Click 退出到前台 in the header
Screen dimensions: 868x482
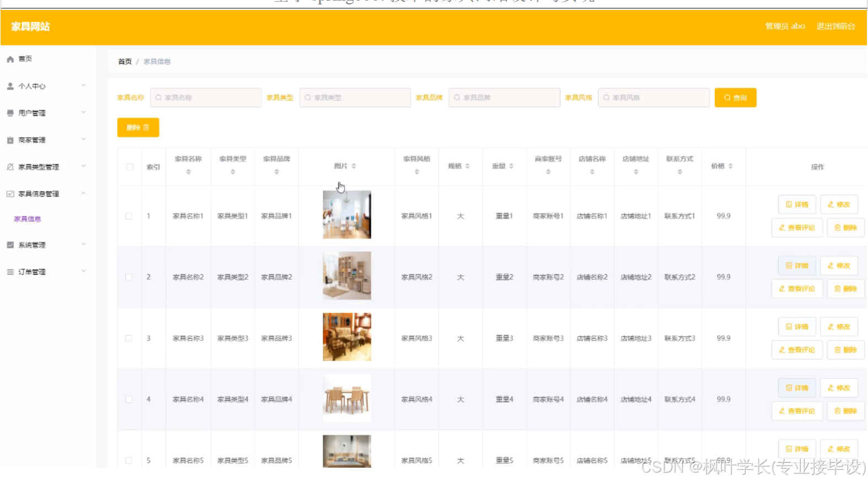[835, 26]
